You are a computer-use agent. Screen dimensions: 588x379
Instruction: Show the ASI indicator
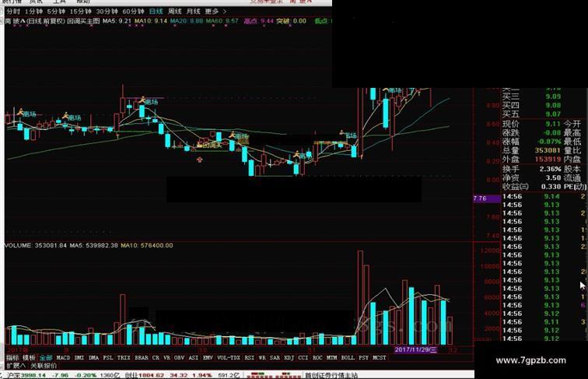pos(194,358)
